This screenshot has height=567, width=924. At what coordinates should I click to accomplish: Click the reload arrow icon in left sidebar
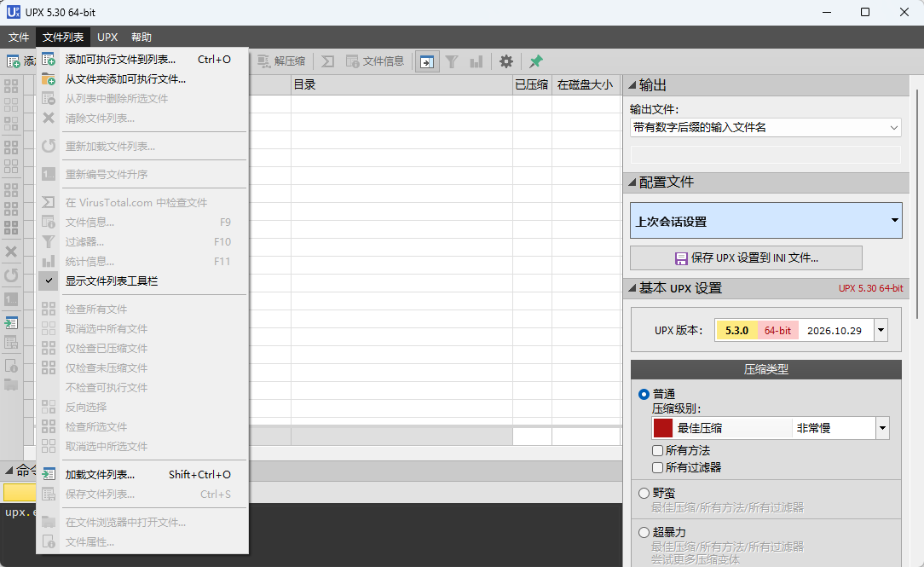pyautogui.click(x=11, y=275)
